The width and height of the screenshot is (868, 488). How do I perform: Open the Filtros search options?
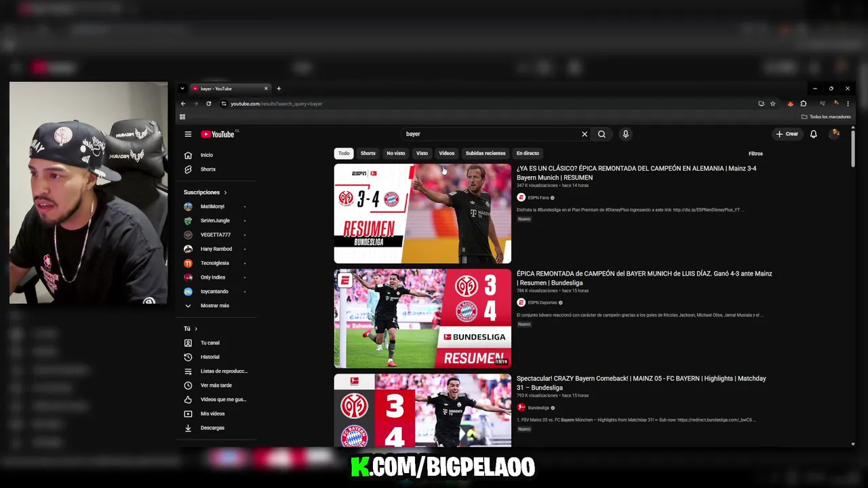tap(755, 154)
